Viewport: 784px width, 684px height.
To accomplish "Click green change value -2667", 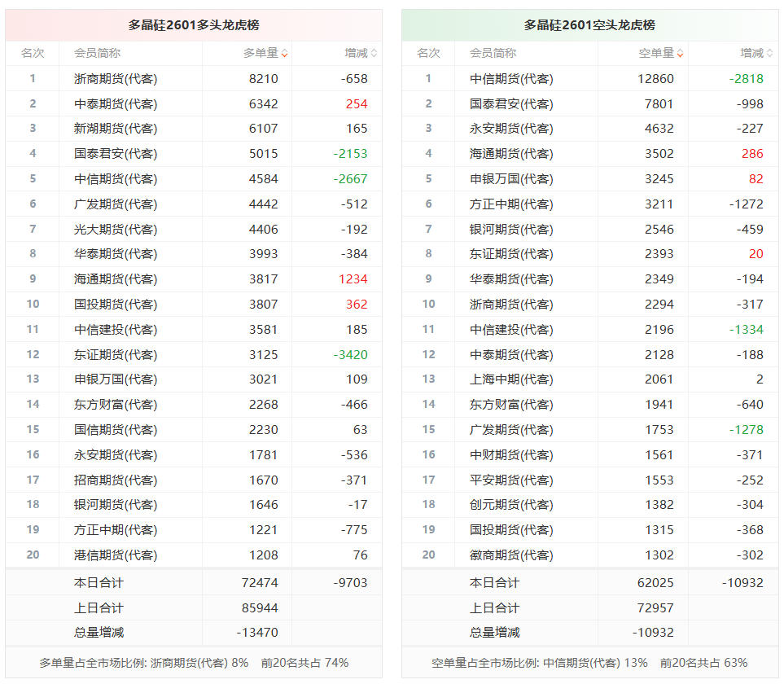I will (351, 179).
